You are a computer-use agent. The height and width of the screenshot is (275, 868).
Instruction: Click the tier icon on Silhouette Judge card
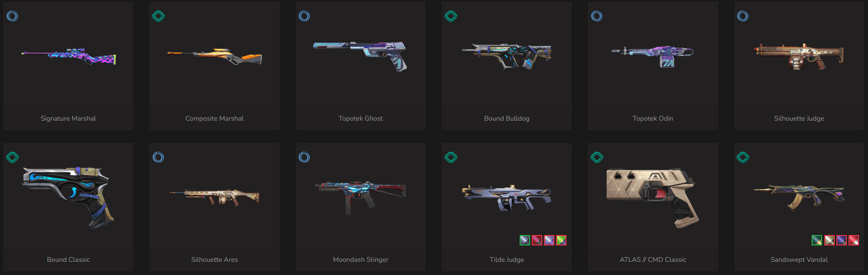point(743,16)
